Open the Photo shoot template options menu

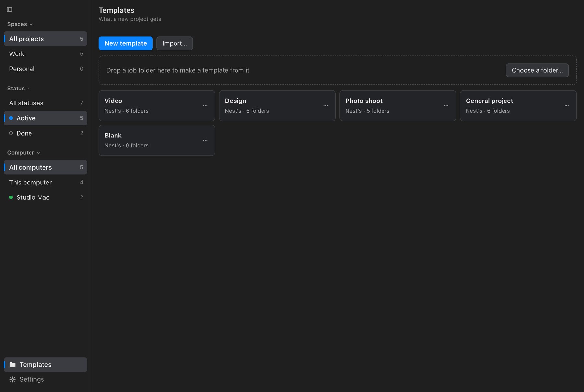tap(446, 106)
